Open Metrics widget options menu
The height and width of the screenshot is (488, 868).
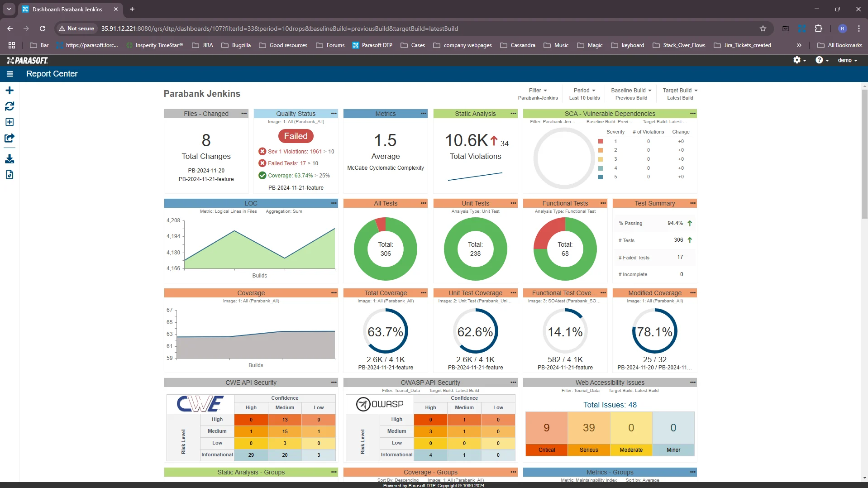pos(424,114)
